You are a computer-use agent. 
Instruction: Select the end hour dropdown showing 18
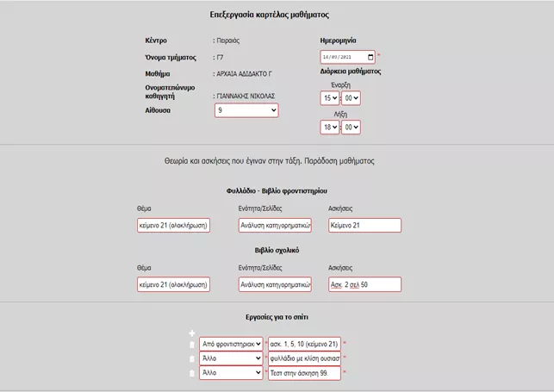pos(329,128)
